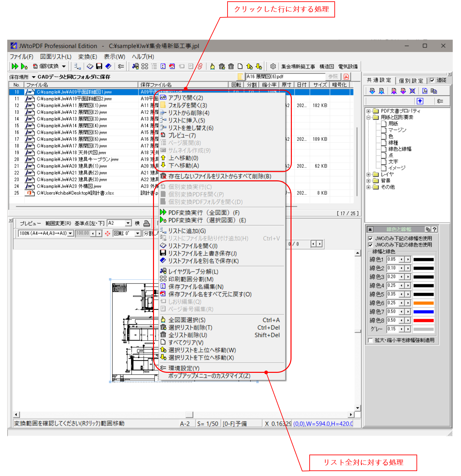Click the 参照 button near the filename field

[x=333, y=76]
